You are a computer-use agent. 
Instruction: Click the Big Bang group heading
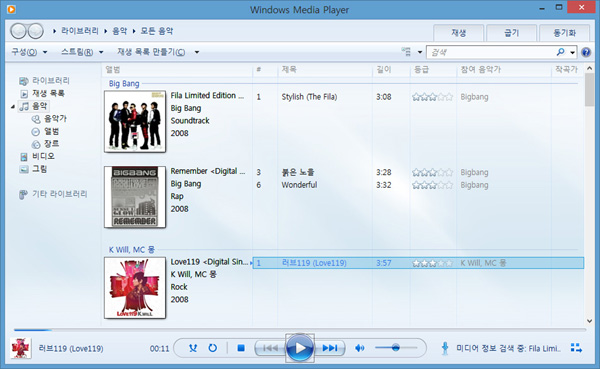tap(124, 83)
